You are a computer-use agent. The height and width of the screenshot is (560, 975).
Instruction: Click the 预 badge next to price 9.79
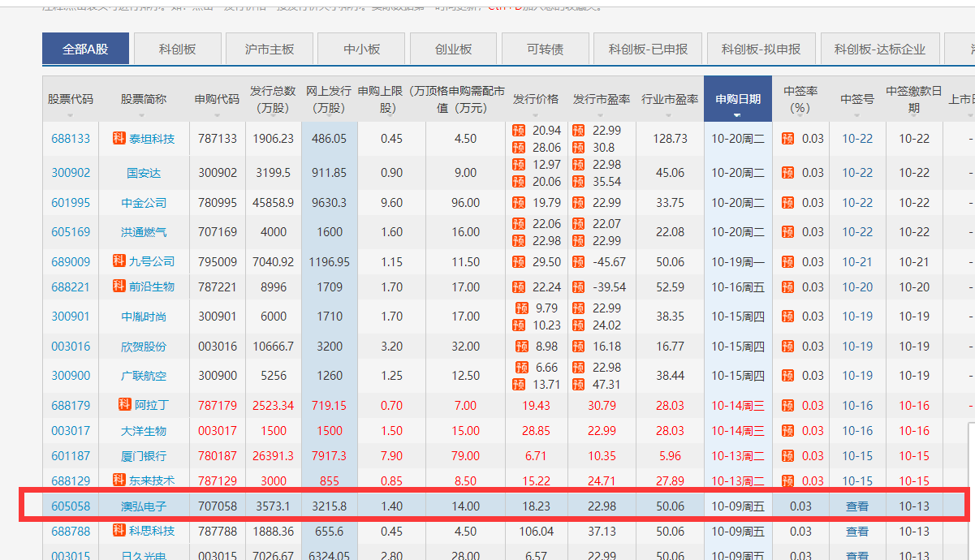point(522,308)
